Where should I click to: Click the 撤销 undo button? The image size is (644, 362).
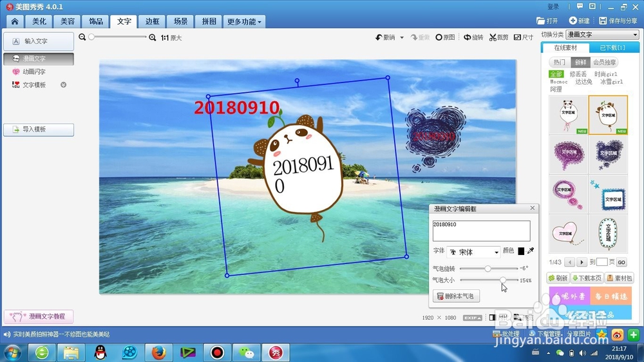pyautogui.click(x=385, y=37)
